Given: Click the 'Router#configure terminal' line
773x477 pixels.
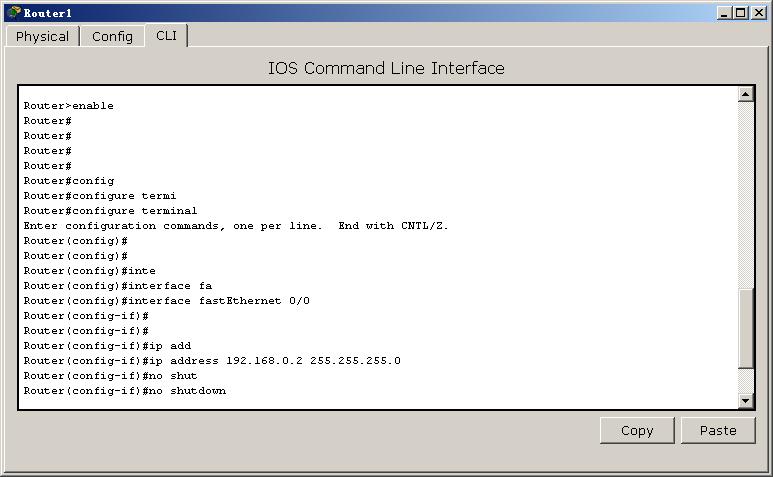Looking at the screenshot, I should [x=110, y=211].
